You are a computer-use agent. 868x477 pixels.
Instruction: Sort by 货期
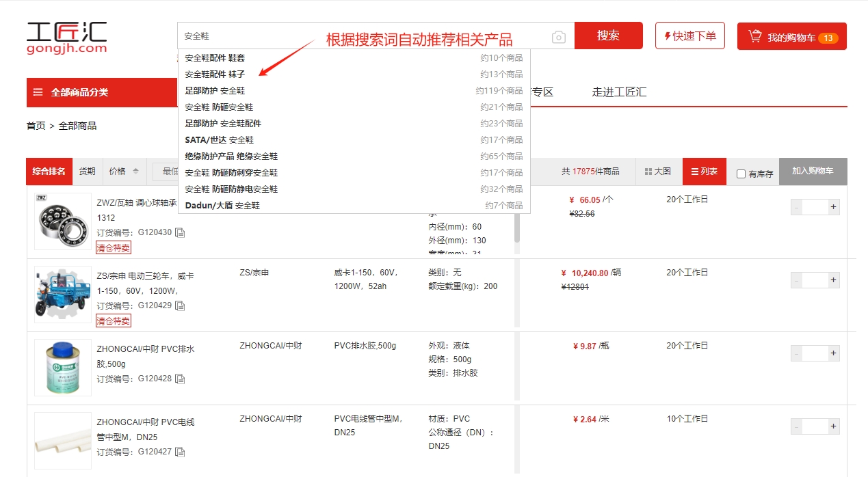pos(87,172)
